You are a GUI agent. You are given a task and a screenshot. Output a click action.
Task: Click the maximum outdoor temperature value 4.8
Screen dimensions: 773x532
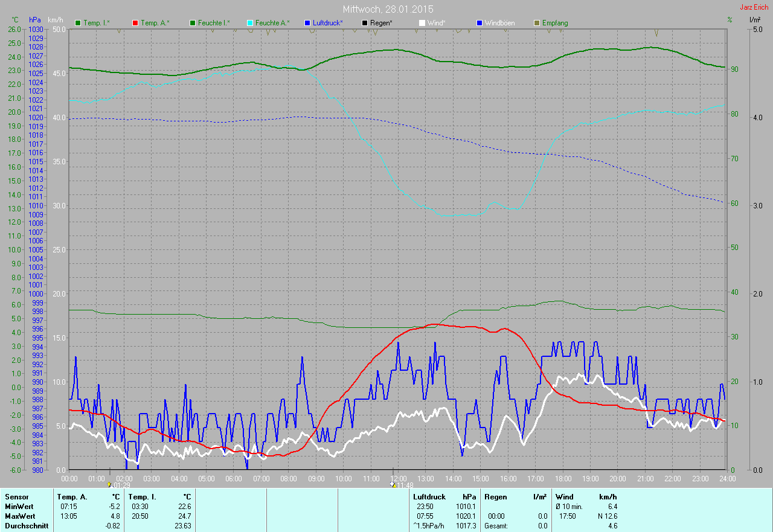(115, 516)
